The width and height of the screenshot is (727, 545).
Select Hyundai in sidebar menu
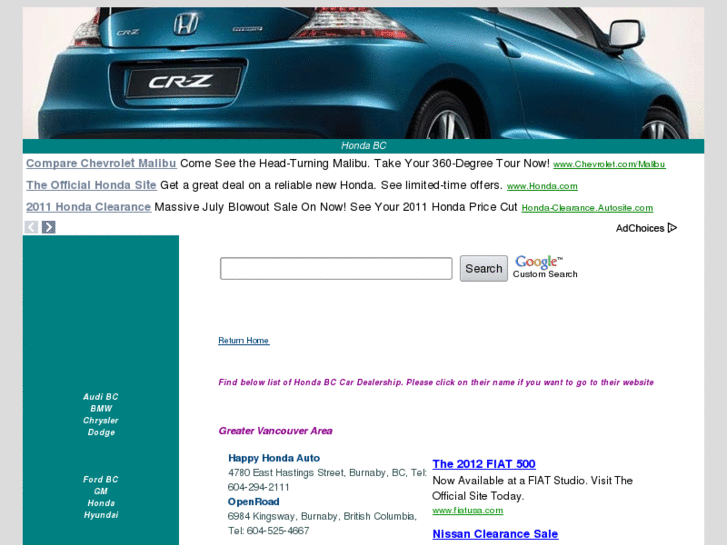point(101,515)
